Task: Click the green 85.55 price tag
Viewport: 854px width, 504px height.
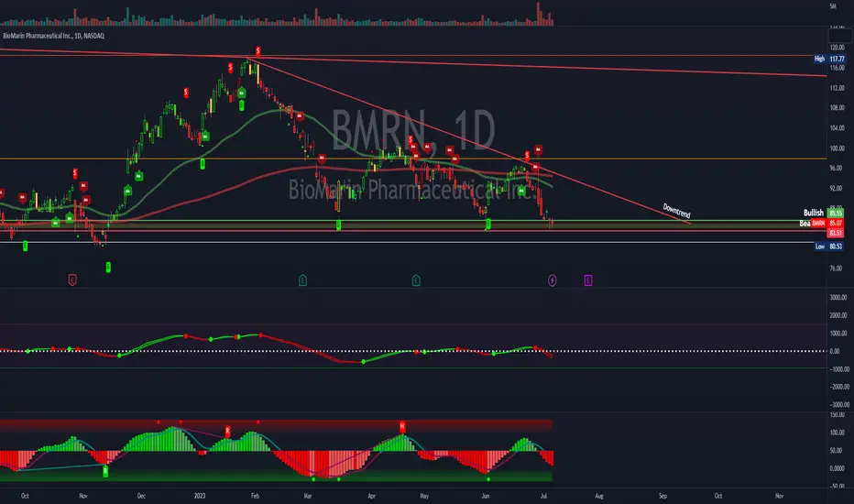Action: coord(836,213)
